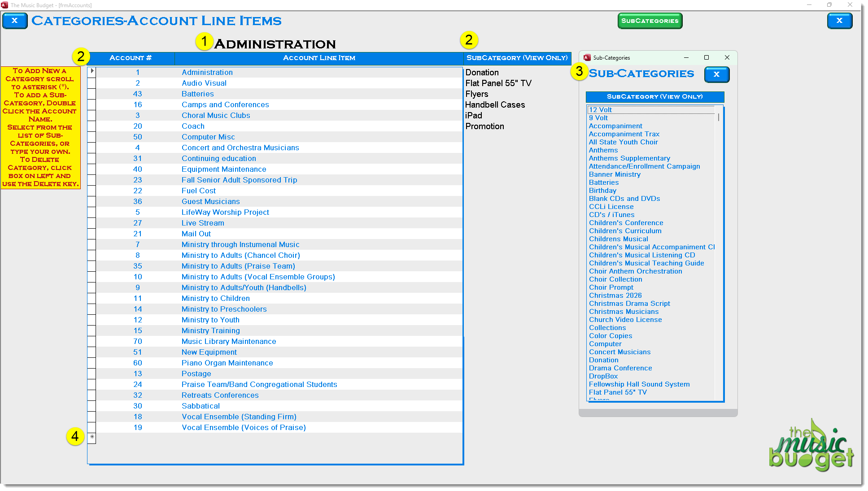Click SubCategory (View Only) header in popup

click(655, 96)
